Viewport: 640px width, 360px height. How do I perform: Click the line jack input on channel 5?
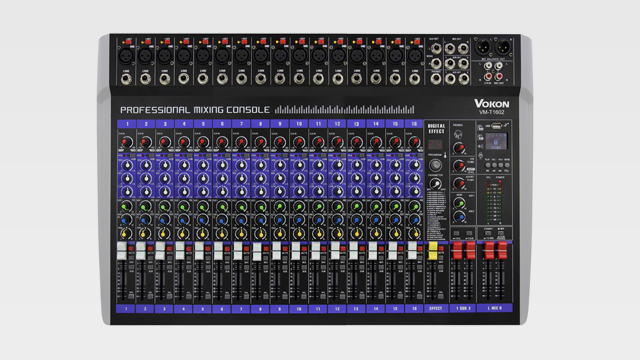(x=203, y=79)
